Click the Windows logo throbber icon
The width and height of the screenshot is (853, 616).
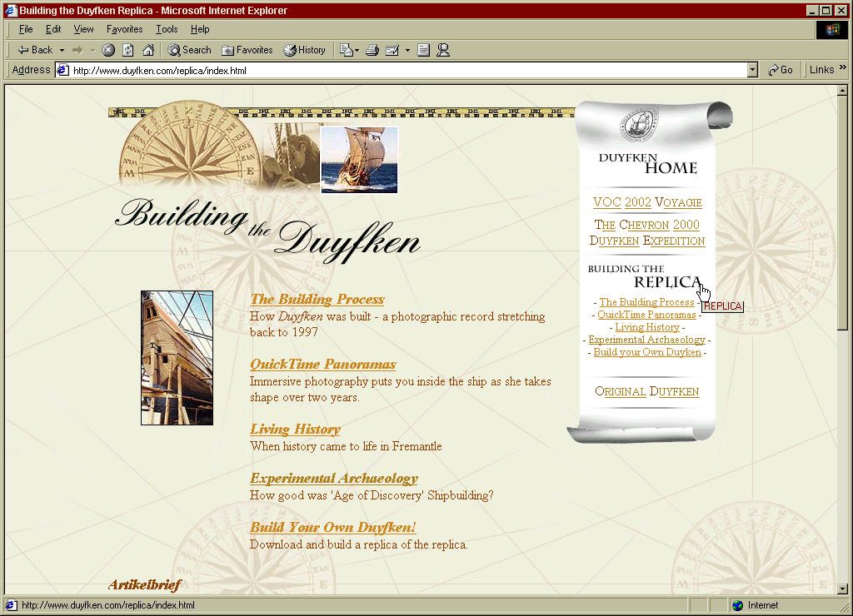[x=832, y=29]
